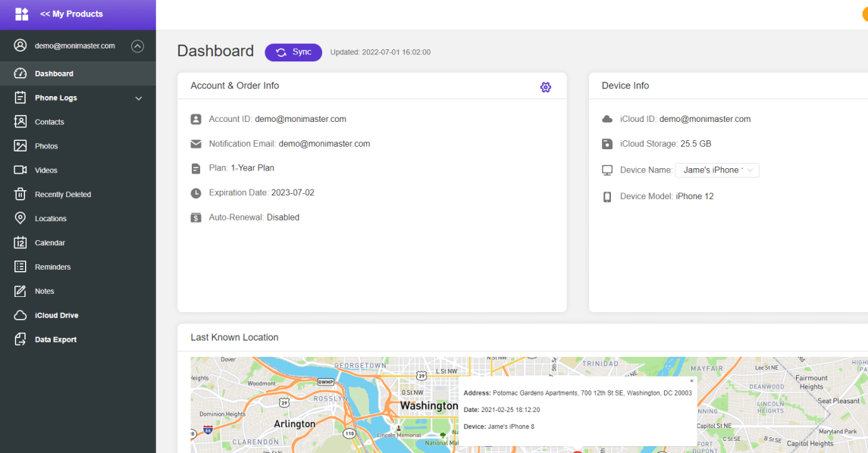Click the Updated timestamp text
The width and height of the screenshot is (868, 453).
[x=381, y=52]
